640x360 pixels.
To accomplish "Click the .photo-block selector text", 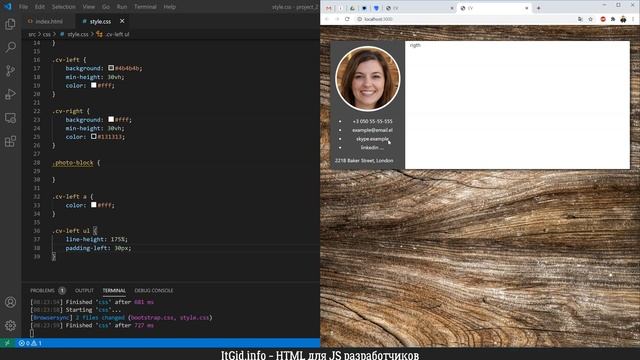I will pyautogui.click(x=73, y=162).
